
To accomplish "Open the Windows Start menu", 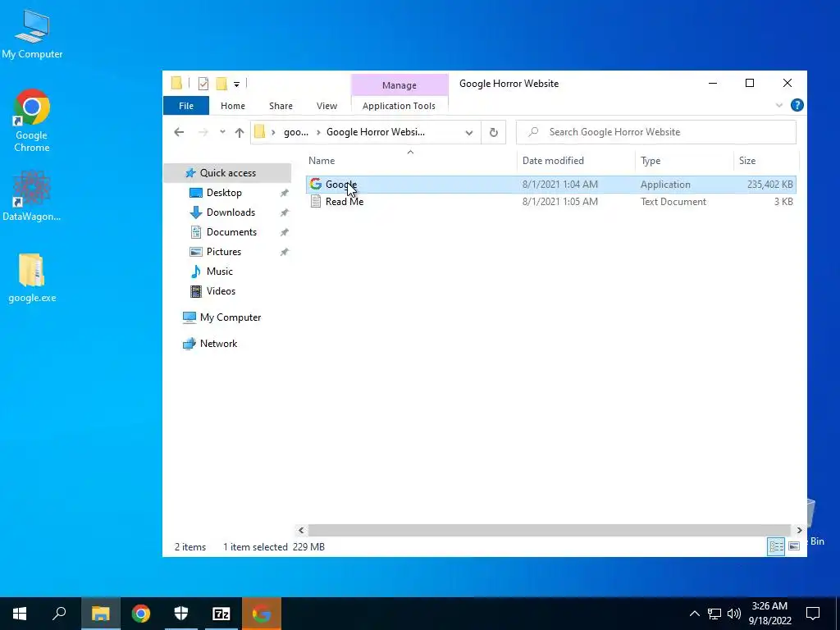I will [20, 614].
